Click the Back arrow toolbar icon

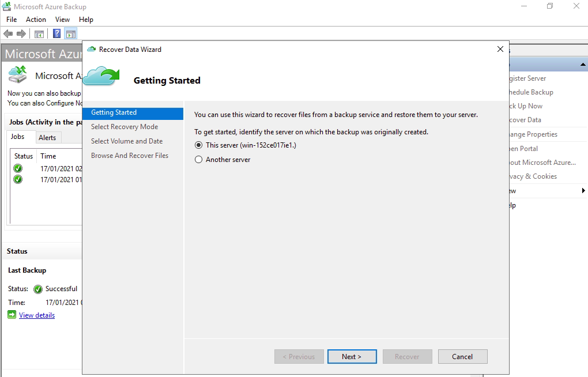coord(8,34)
